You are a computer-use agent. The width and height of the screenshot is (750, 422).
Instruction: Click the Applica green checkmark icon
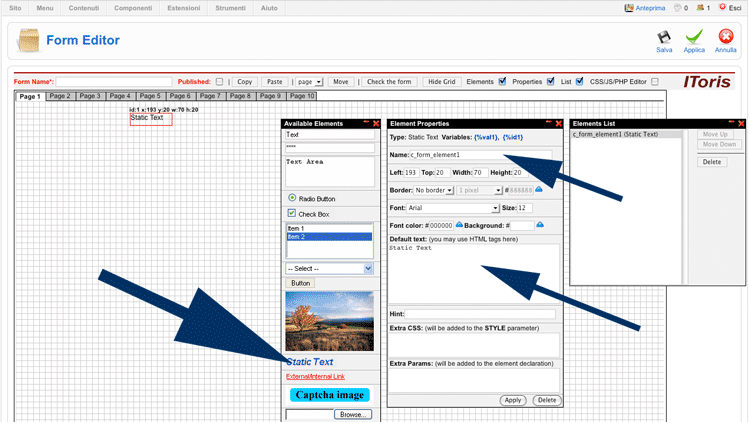point(694,37)
